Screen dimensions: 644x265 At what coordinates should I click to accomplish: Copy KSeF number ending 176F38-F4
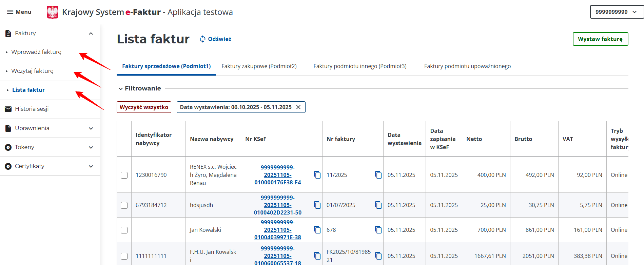click(317, 175)
